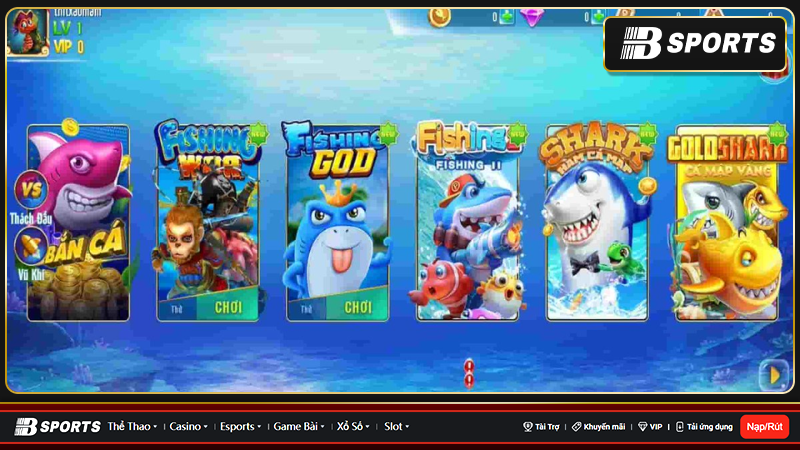Open the Vũ Khí weapon icon
800x450 pixels.
click(31, 254)
